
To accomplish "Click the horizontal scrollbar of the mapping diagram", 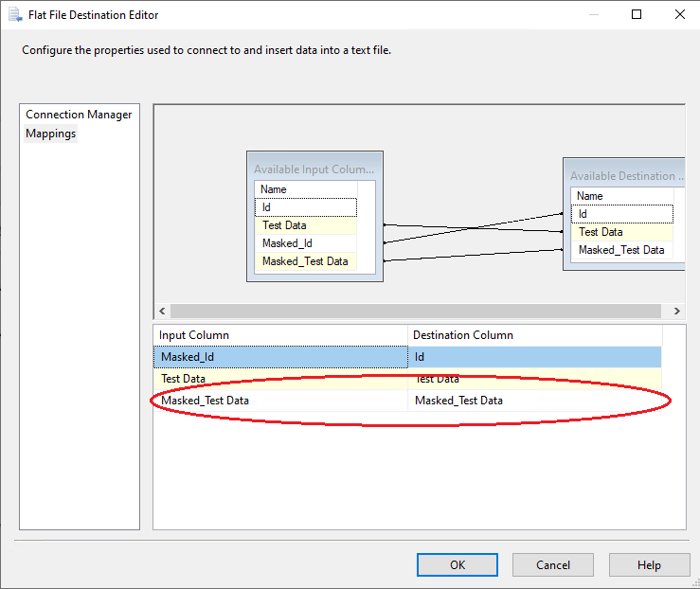I will click(x=415, y=311).
